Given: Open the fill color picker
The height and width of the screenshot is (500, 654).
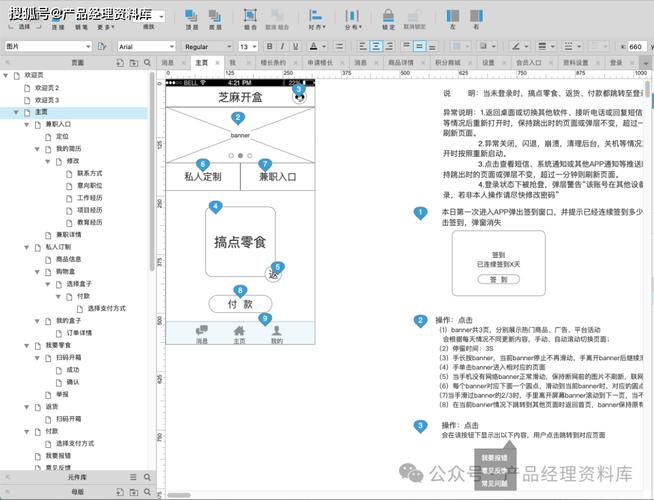Looking at the screenshot, I should (457, 46).
